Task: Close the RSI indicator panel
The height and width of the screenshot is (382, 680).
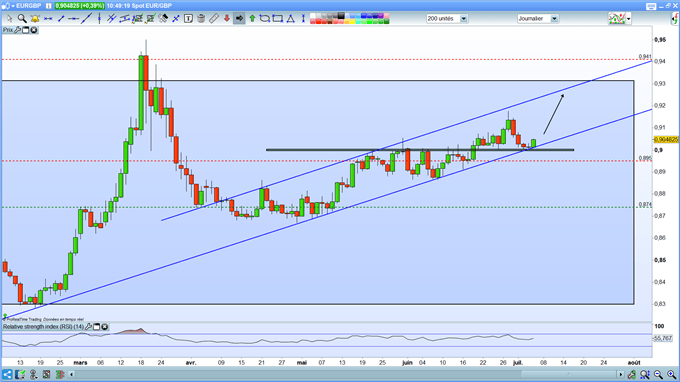Action: click(105, 326)
